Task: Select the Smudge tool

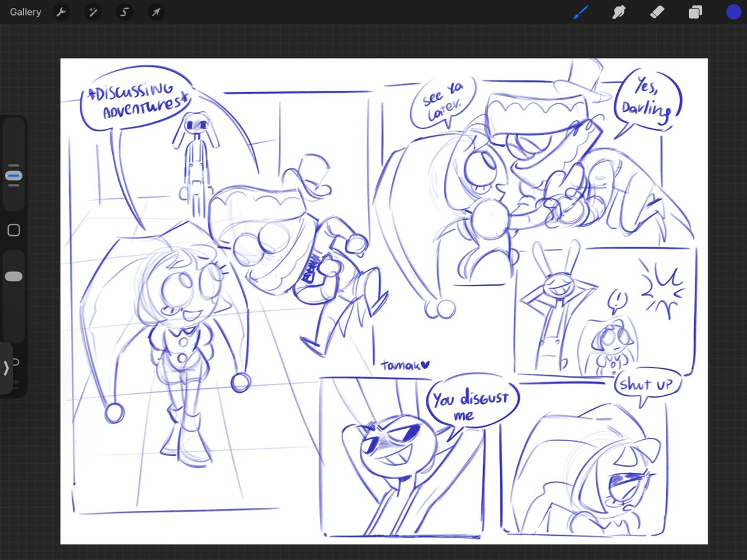Action: (x=619, y=12)
